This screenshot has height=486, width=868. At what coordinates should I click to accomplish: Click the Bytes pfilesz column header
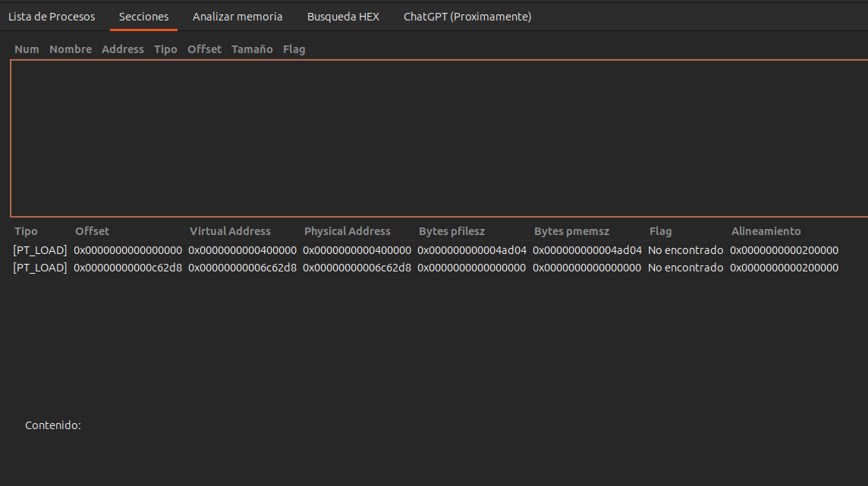coord(451,231)
